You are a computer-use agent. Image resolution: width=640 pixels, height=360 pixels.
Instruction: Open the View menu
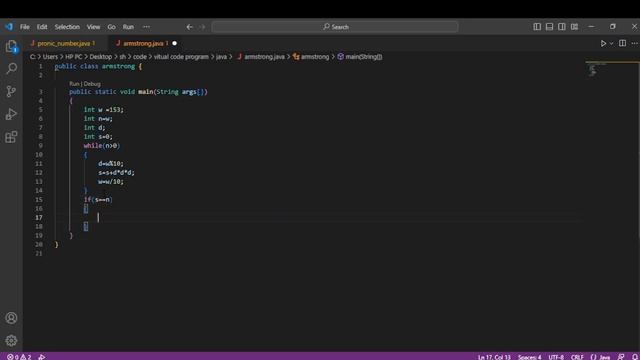pos(93,27)
